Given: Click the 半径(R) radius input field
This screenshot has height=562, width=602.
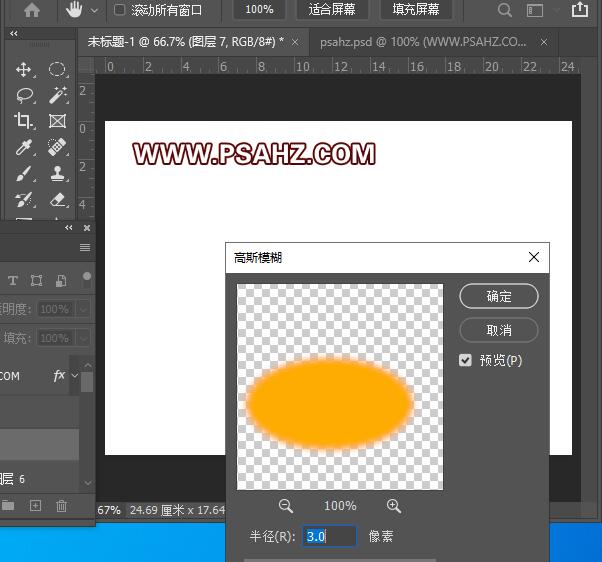Looking at the screenshot, I should (x=329, y=536).
